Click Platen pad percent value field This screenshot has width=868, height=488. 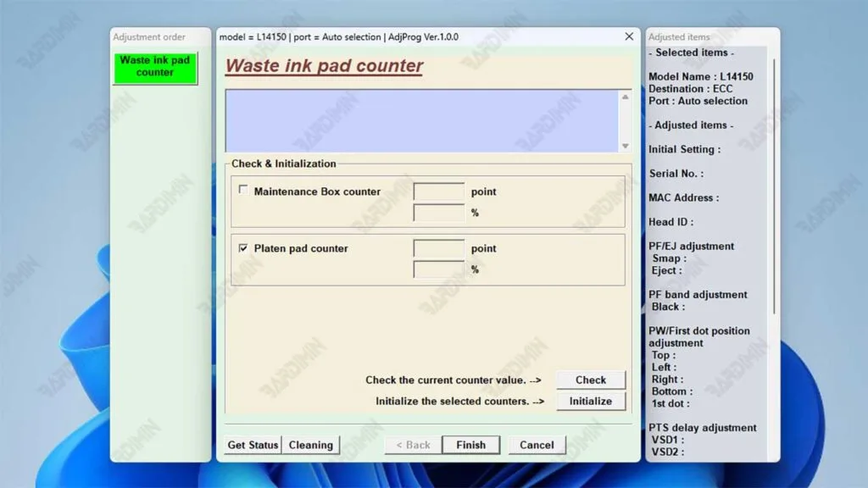pos(439,269)
